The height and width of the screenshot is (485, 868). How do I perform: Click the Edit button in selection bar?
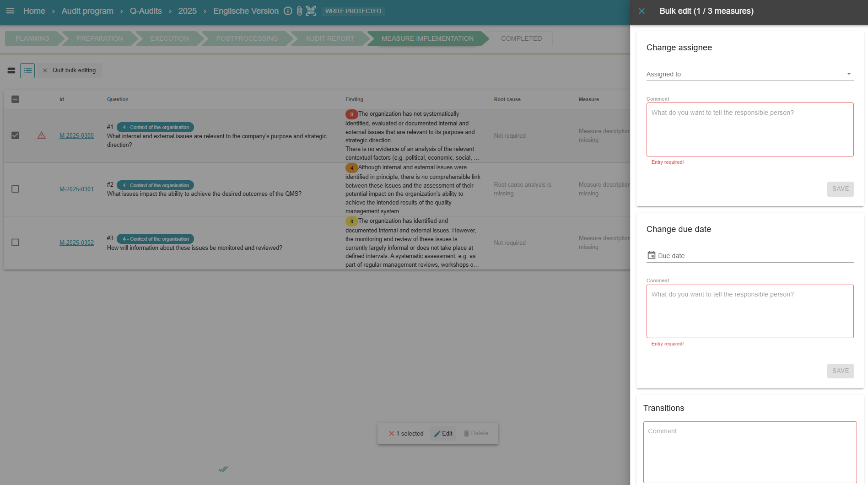click(443, 433)
